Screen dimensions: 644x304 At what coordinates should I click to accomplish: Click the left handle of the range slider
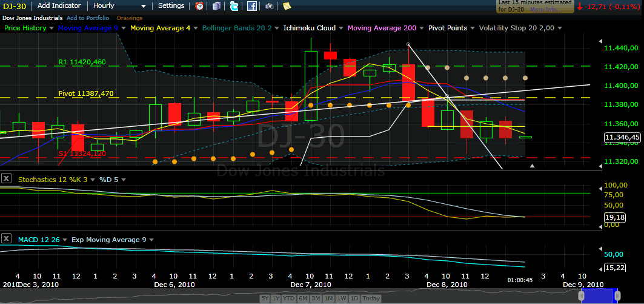coord(581,296)
